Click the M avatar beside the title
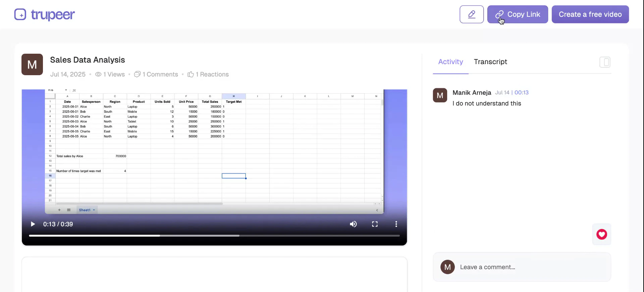 click(32, 64)
